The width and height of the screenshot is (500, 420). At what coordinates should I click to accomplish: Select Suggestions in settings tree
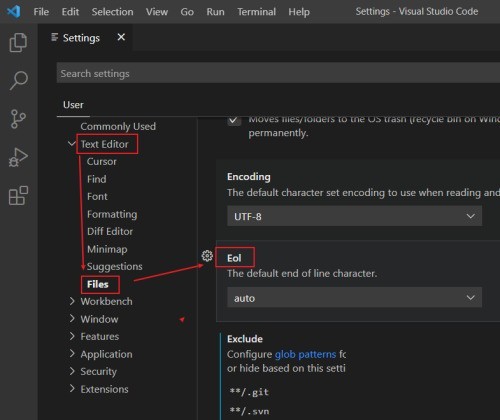click(x=115, y=266)
